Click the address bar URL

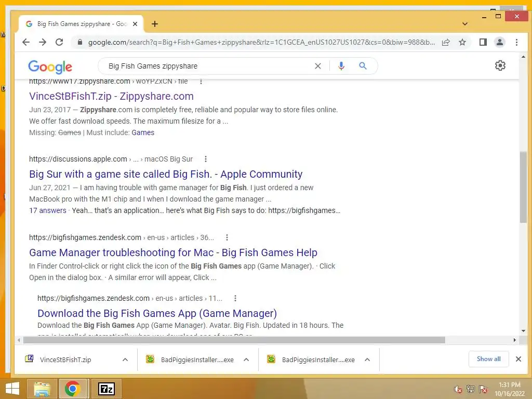pos(261,42)
